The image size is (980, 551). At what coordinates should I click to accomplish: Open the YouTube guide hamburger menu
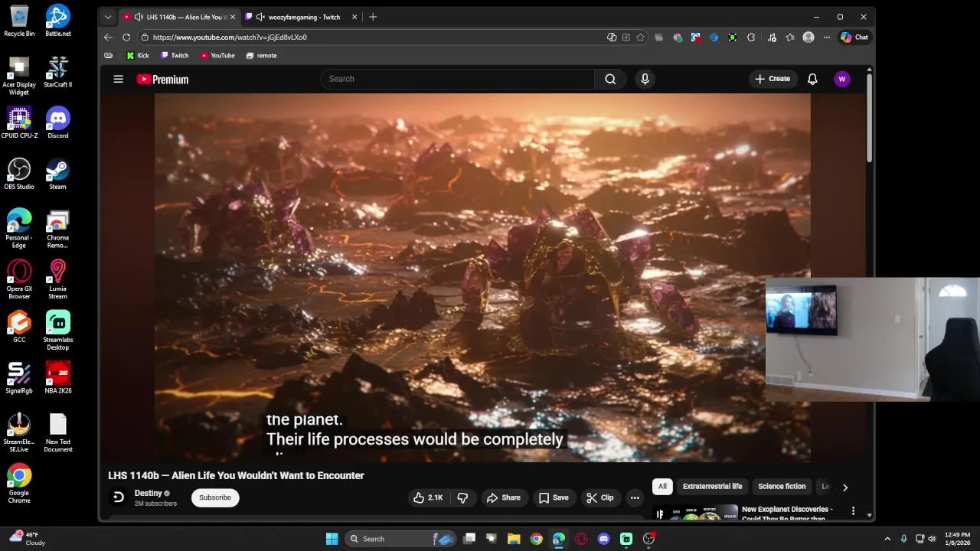(x=118, y=79)
